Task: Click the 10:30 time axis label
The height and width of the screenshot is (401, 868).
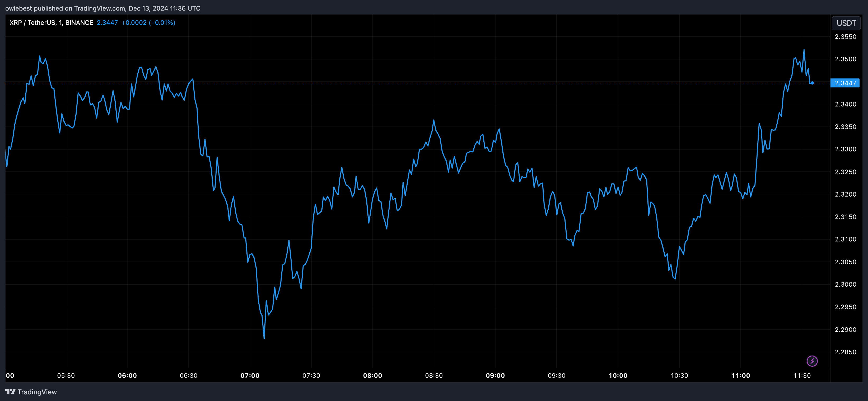Action: pos(679,376)
